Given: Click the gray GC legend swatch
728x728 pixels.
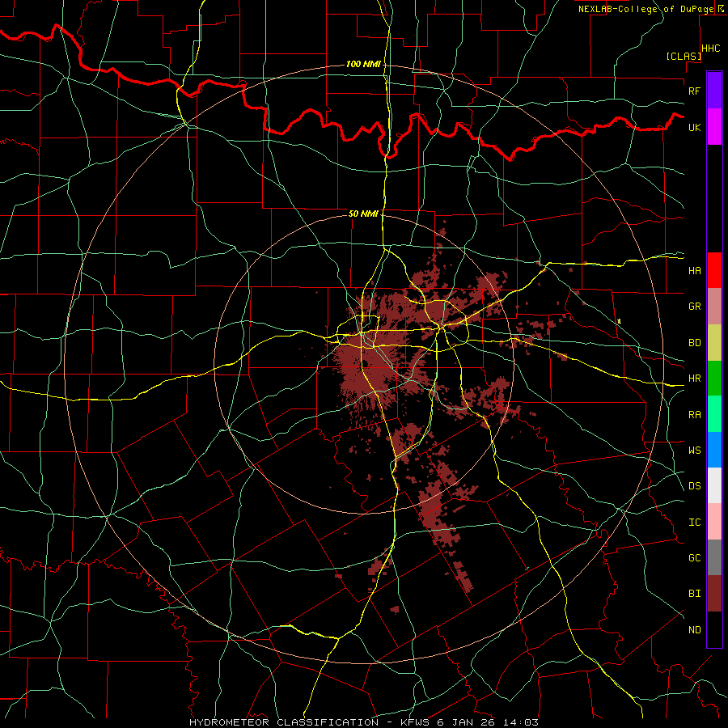Looking at the screenshot, I should [714, 557].
